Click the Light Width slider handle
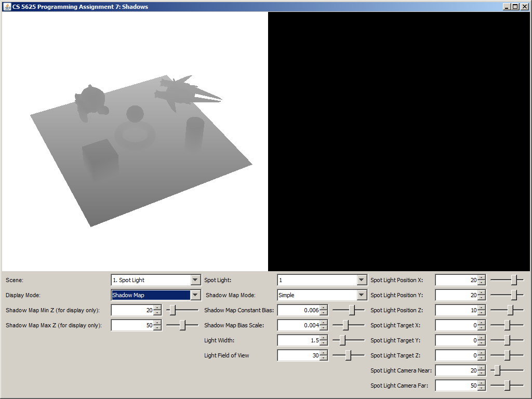Image resolution: width=532 pixels, height=399 pixels. coord(342,340)
